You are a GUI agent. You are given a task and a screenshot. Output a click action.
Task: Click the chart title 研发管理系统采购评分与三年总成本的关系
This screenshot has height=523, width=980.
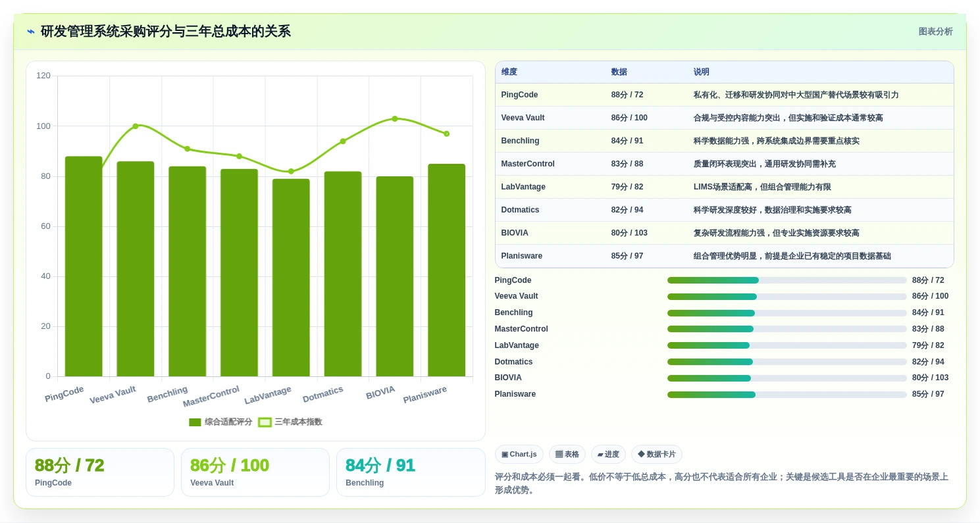click(166, 32)
